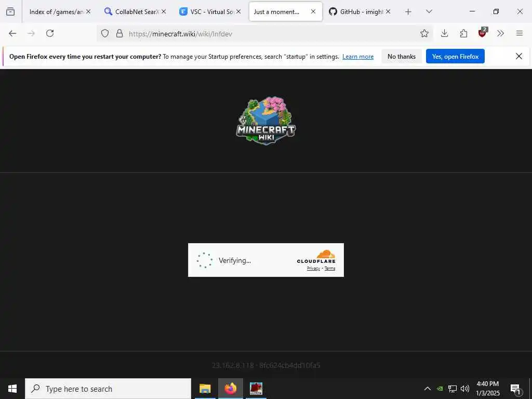Switch to GitHub - imight tab
This screenshot has width=532, height=399.
pos(360,11)
